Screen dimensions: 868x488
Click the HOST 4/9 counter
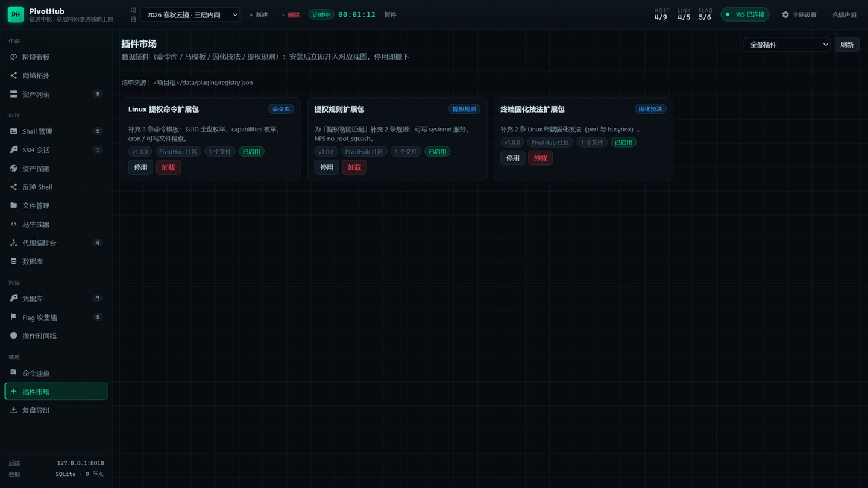point(661,14)
